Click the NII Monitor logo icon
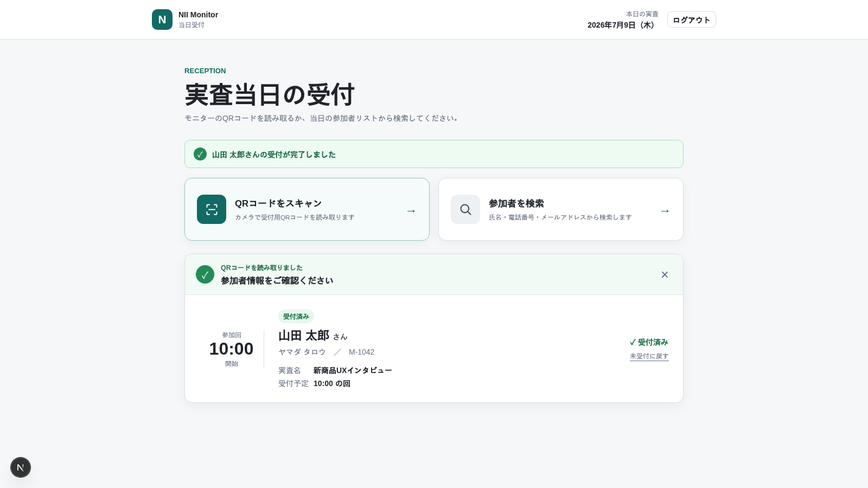Viewport: 868px width, 488px height. coord(162,20)
